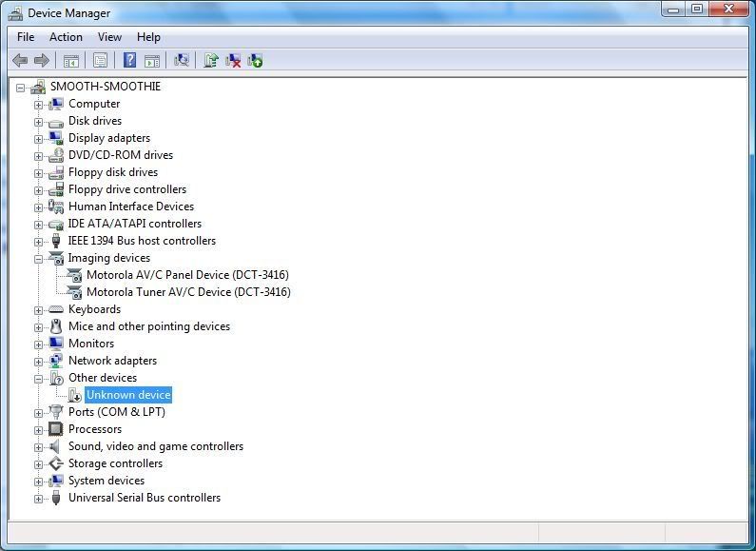Click the Disk drives category icon

pyautogui.click(x=56, y=122)
